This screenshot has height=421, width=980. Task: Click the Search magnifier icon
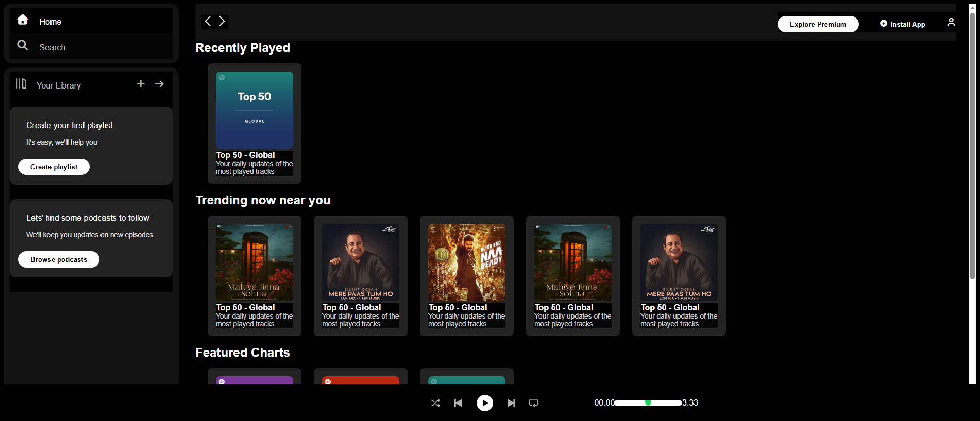tap(22, 45)
